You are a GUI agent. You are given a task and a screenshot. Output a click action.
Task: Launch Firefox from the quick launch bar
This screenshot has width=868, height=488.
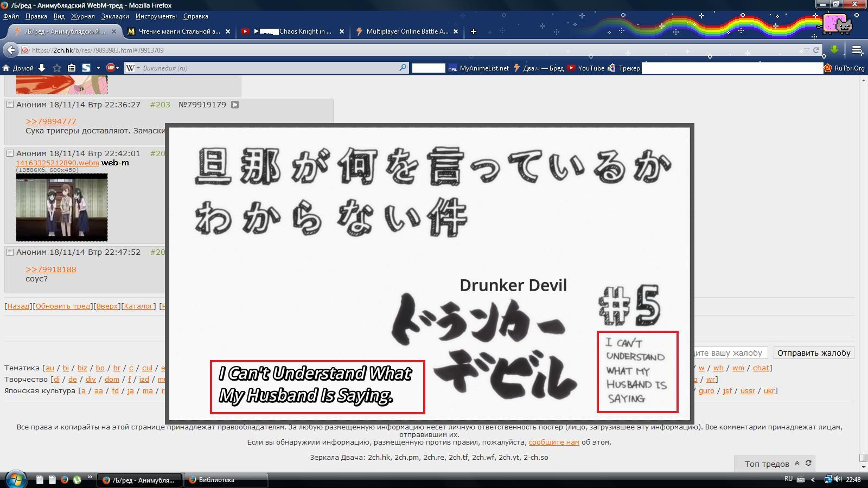click(65, 479)
